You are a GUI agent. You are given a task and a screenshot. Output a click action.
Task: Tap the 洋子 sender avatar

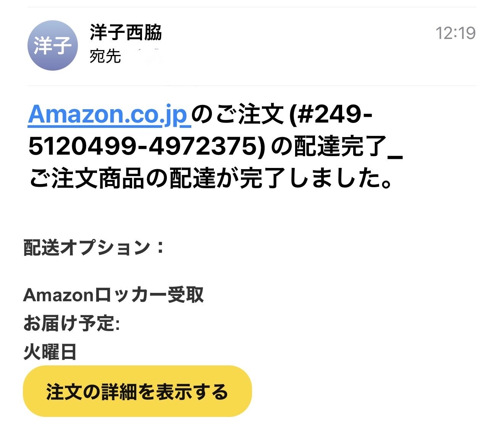pyautogui.click(x=52, y=45)
